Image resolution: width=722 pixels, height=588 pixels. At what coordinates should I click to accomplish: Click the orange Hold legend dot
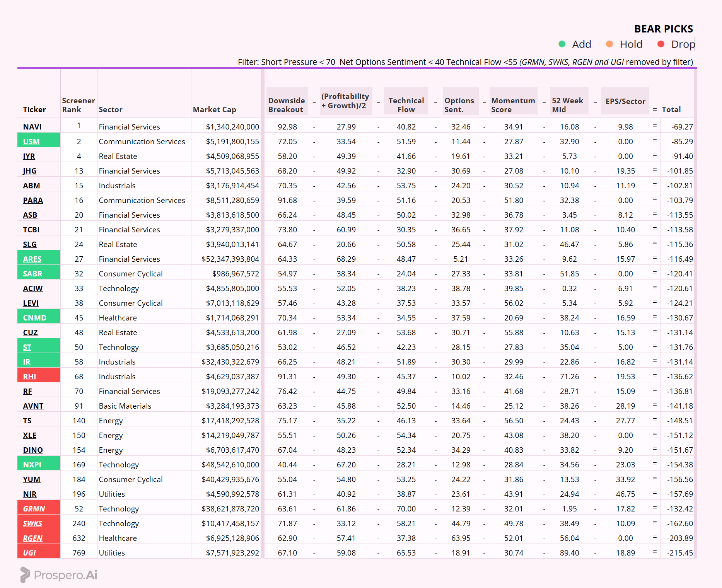[609, 44]
